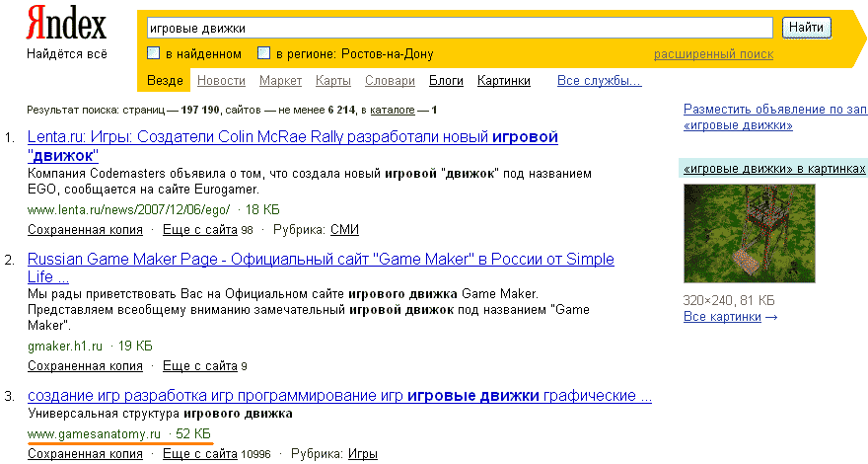Enable the 'в найденном' checkbox

click(x=153, y=53)
